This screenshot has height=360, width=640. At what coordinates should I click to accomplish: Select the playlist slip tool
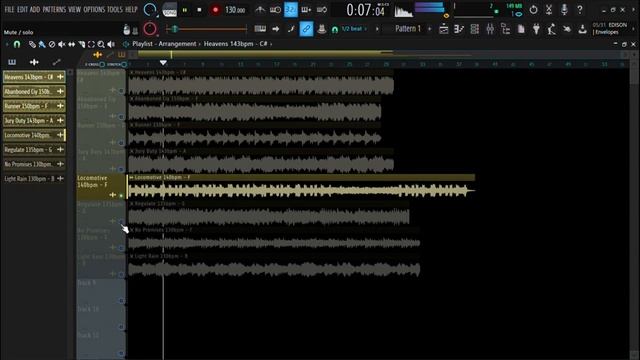[x=71, y=44]
